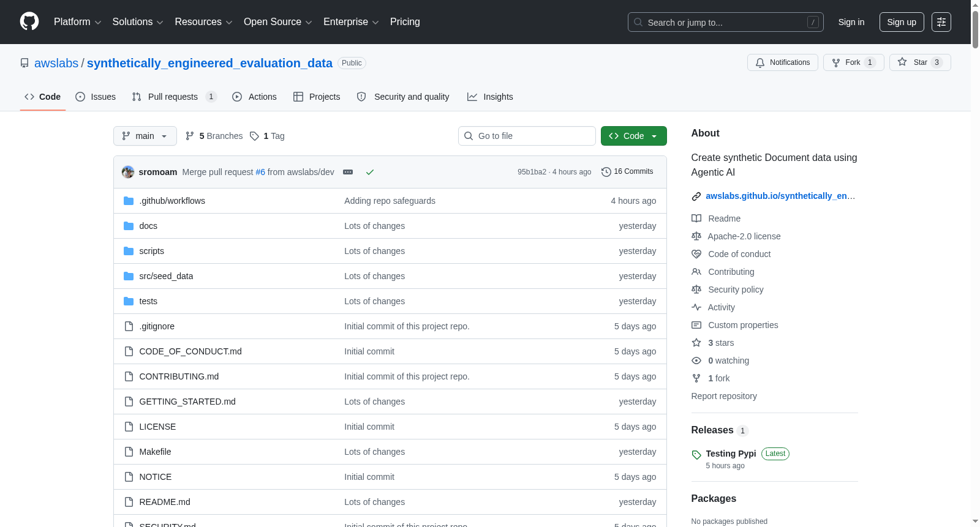The height and width of the screenshot is (527, 980).
Task: Open the 'Adding repo safeguards' commit message
Action: tap(390, 201)
